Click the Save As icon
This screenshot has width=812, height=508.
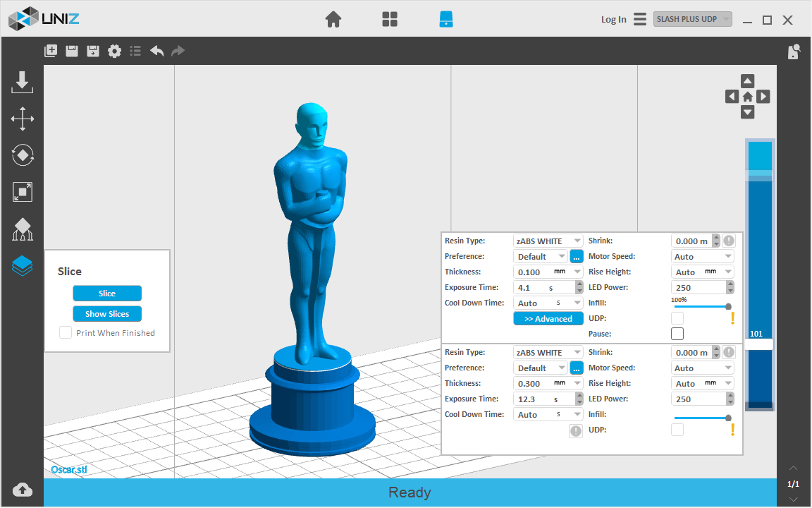(x=93, y=51)
